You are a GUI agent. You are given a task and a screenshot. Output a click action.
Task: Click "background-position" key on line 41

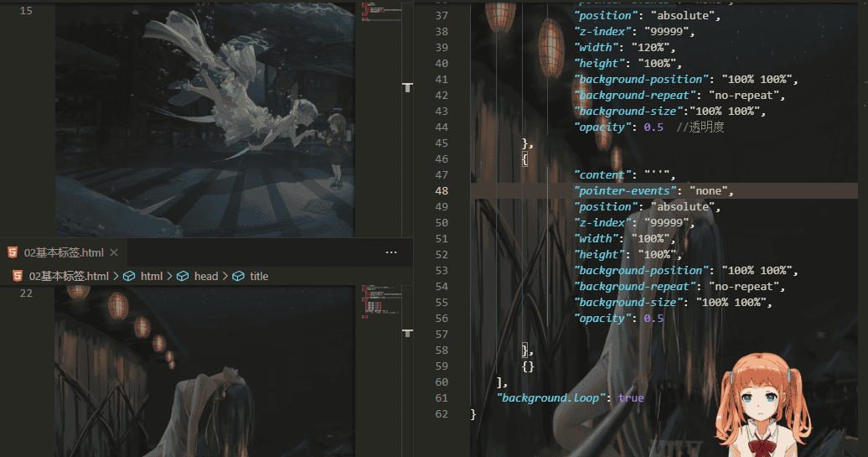coord(641,79)
